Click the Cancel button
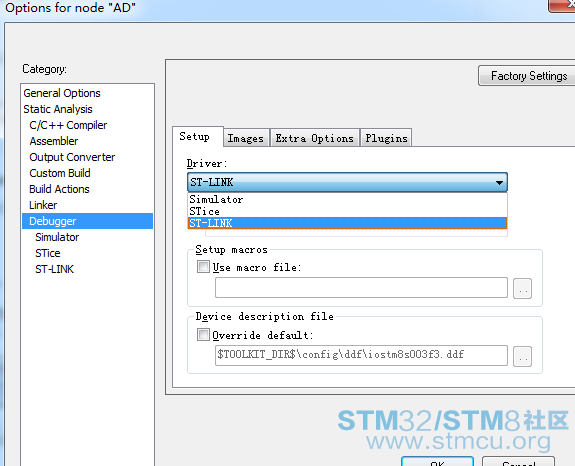Image resolution: width=575 pixels, height=466 pixels. tap(519, 462)
